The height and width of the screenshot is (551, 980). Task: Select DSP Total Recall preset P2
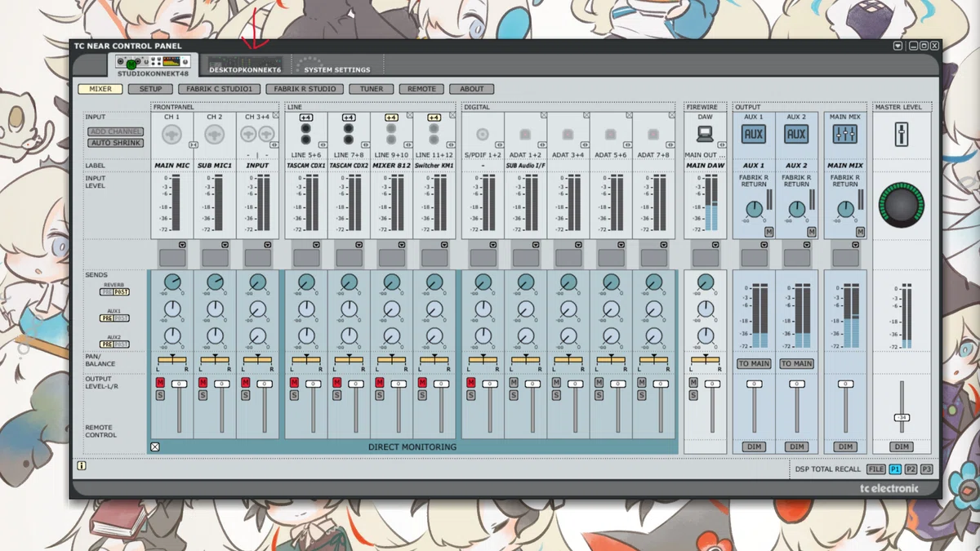911,469
